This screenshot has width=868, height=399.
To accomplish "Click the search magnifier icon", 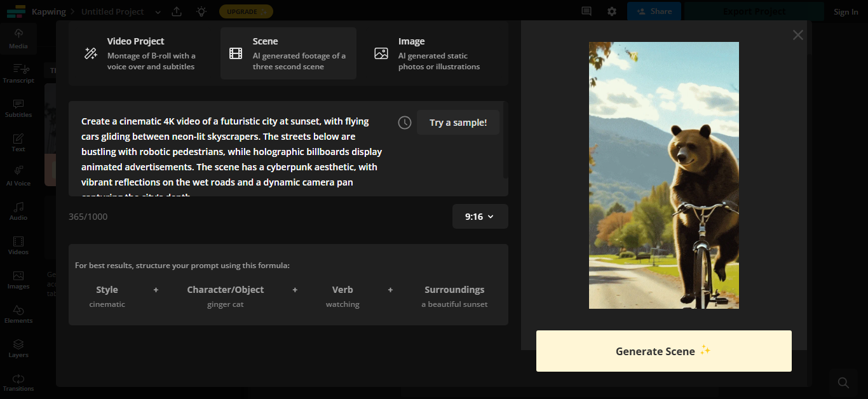I will (843, 382).
